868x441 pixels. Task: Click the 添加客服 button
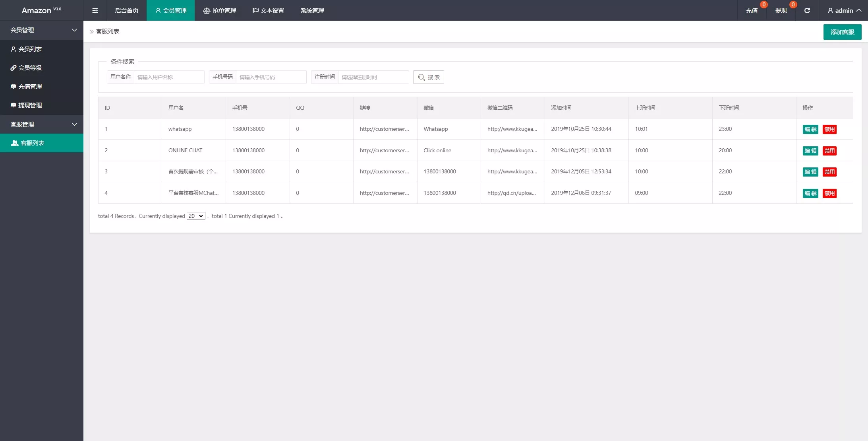click(x=842, y=32)
